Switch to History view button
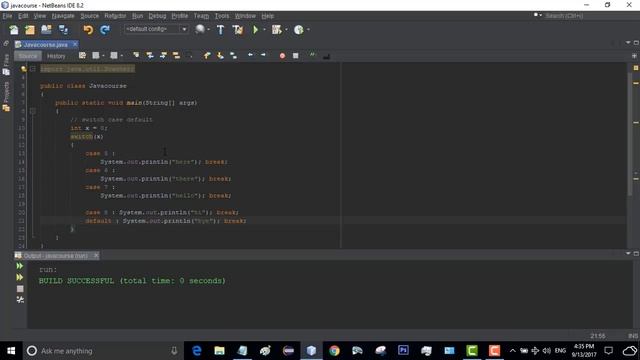This screenshot has height=360, width=640. pyautogui.click(x=56, y=56)
